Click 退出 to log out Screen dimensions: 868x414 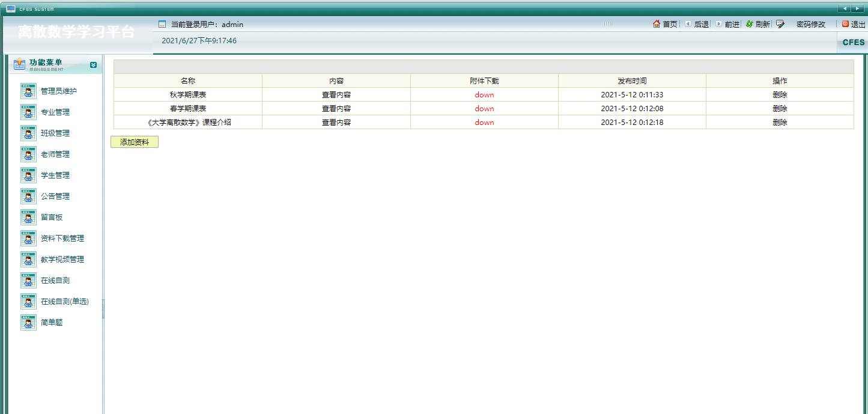[858, 25]
